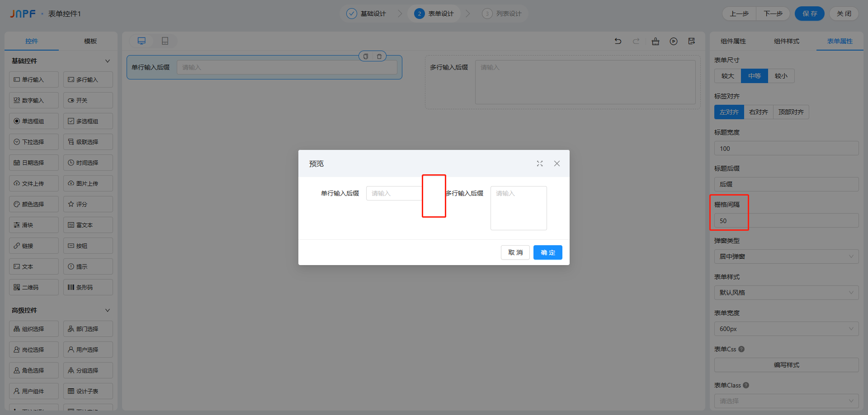Cancel the 预览 dialog with 取消

click(x=515, y=252)
